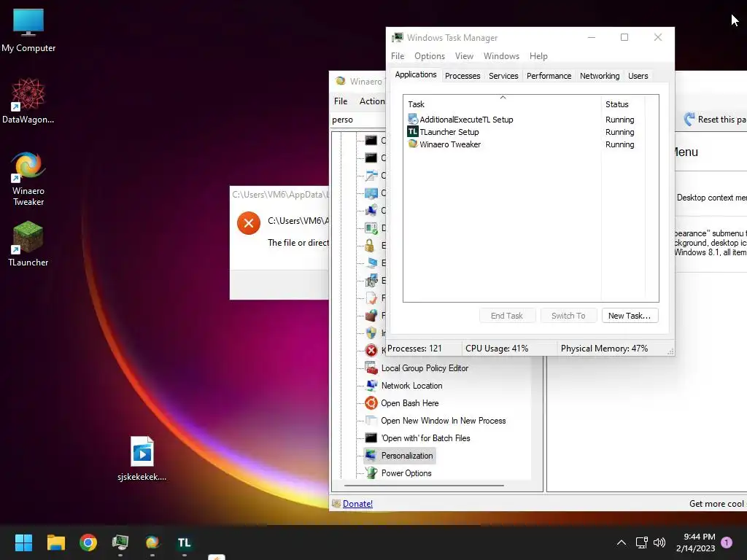Click the Ubuntu icon beside Open Bash Here

[x=371, y=403]
